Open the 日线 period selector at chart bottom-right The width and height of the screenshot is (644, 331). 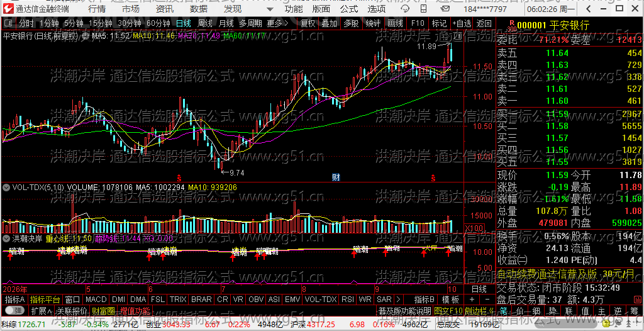[x=479, y=289]
